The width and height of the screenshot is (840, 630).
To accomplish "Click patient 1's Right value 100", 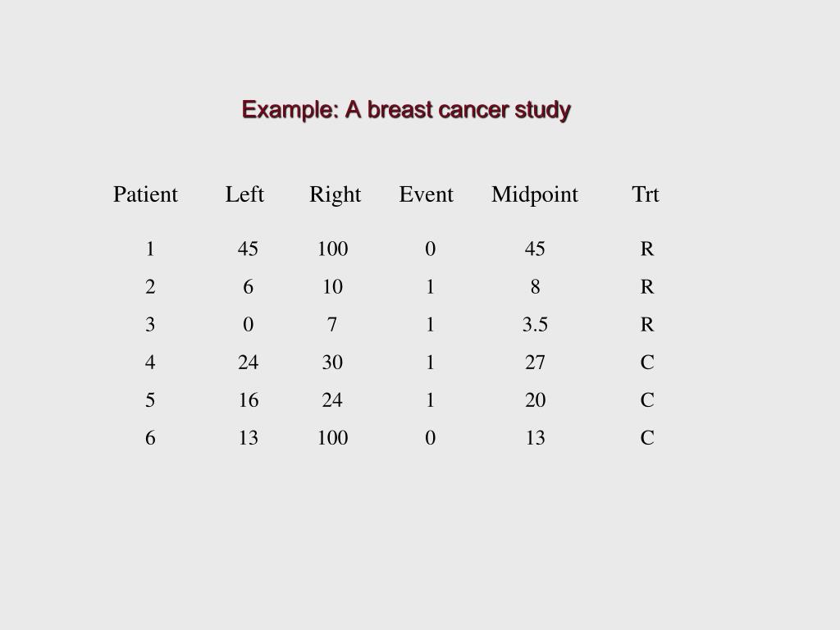I will pos(333,249).
